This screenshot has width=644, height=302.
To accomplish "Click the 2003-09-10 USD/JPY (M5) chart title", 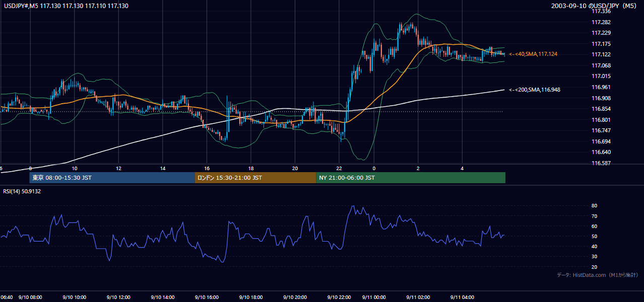I will 595,6.
